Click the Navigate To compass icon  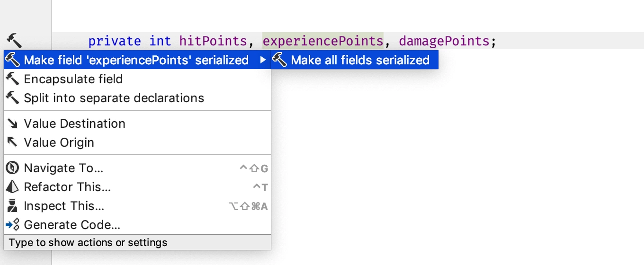pyautogui.click(x=12, y=168)
